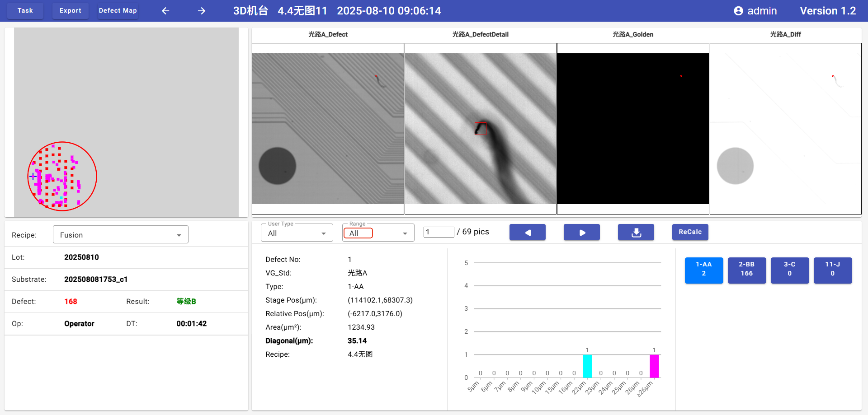Click the picture number input field
This screenshot has width=868, height=415.
click(439, 232)
